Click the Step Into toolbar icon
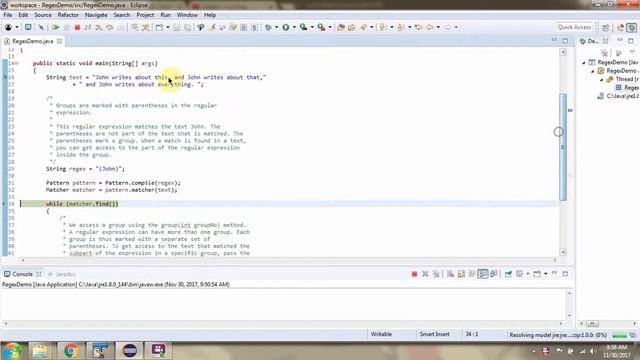640x360 pixels. click(x=99, y=27)
